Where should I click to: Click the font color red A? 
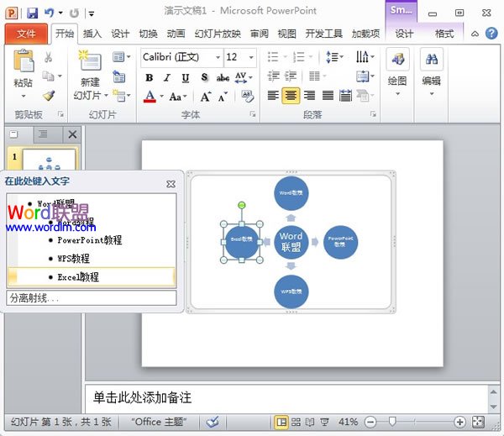click(x=150, y=96)
